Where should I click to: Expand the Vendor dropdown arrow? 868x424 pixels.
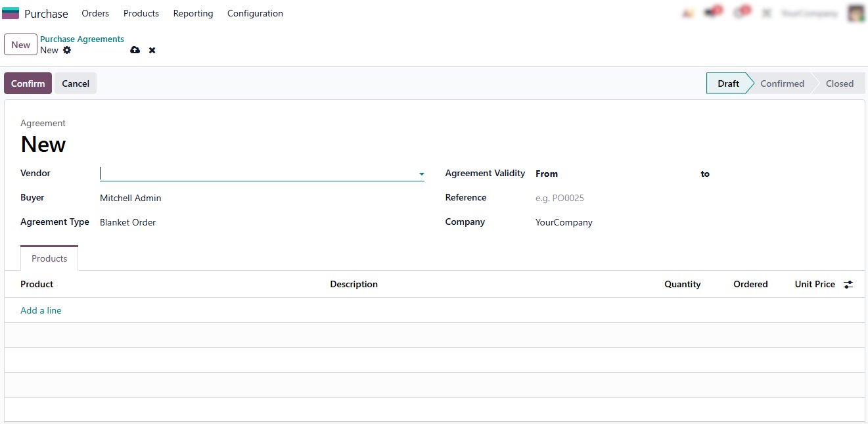point(421,174)
